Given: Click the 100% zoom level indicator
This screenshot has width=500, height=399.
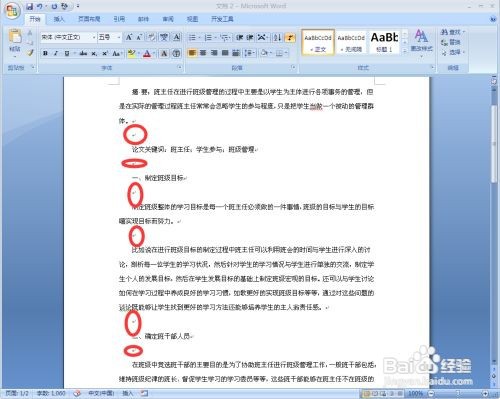Looking at the screenshot, I should click(415, 394).
